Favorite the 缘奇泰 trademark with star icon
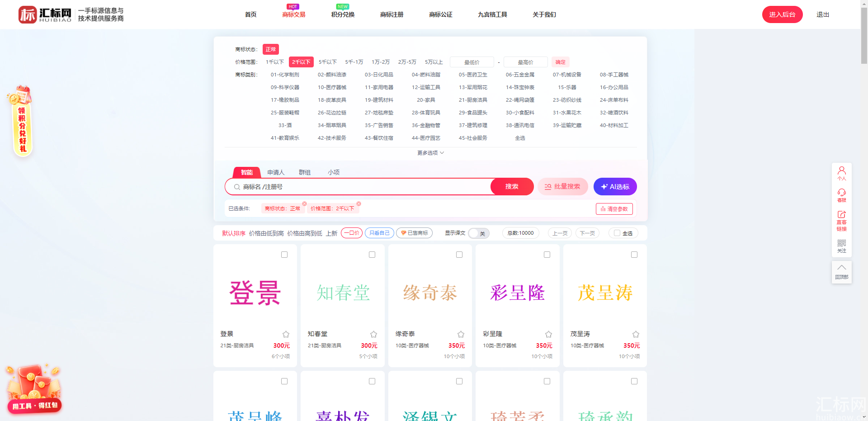This screenshot has width=868, height=421. pos(461,334)
